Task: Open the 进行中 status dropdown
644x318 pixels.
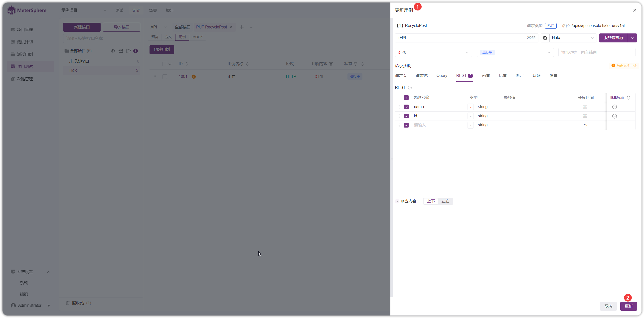Action: point(515,52)
